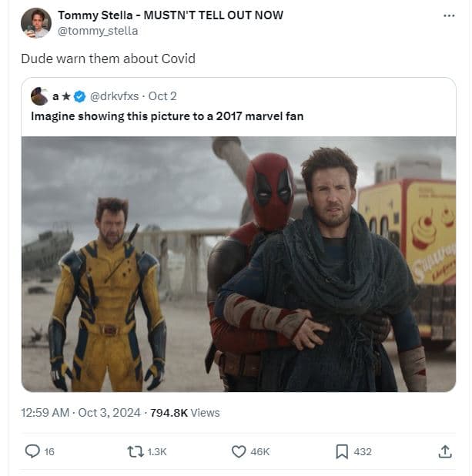The width and height of the screenshot is (472, 476).
Task: Open the quoted tweet text about 2017 marvel fan
Action: coord(167,116)
